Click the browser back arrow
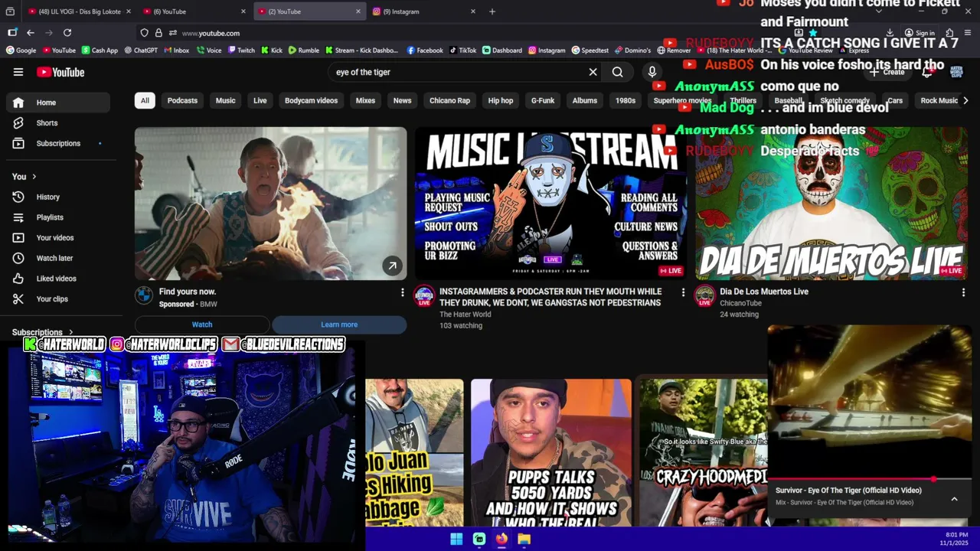Image resolution: width=980 pixels, height=551 pixels. pyautogui.click(x=30, y=33)
